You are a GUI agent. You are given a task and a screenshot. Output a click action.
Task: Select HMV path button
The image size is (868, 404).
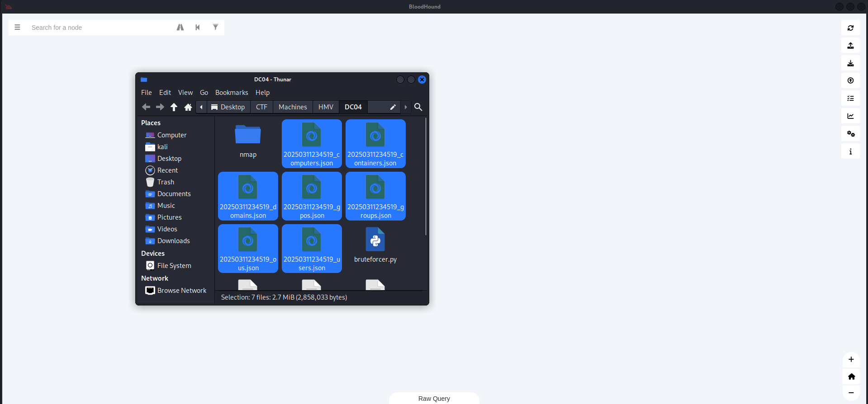[x=326, y=107]
